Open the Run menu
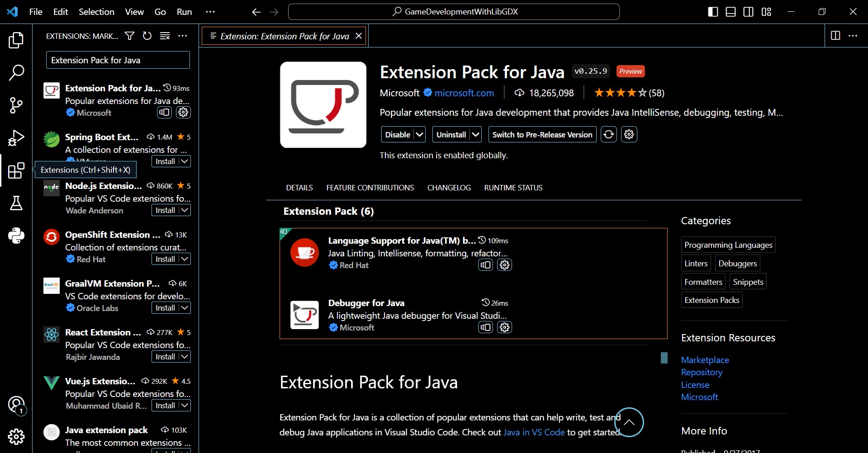Viewport: 868px width, 453px height. [184, 11]
